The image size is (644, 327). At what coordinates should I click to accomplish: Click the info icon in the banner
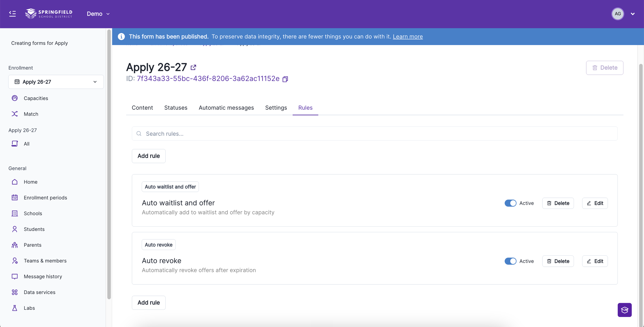click(121, 37)
